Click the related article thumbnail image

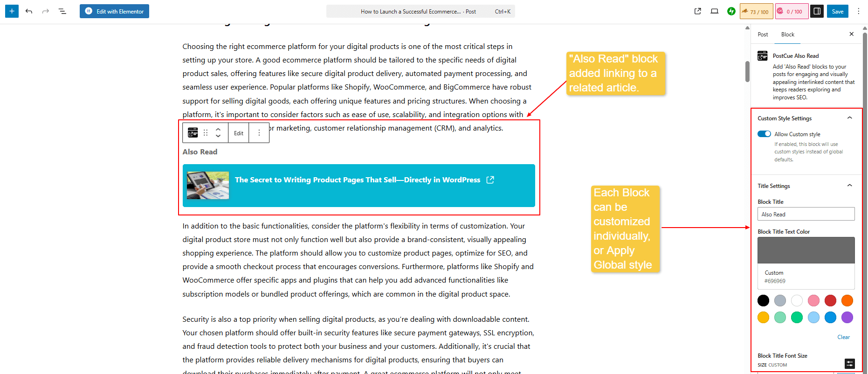coord(208,185)
